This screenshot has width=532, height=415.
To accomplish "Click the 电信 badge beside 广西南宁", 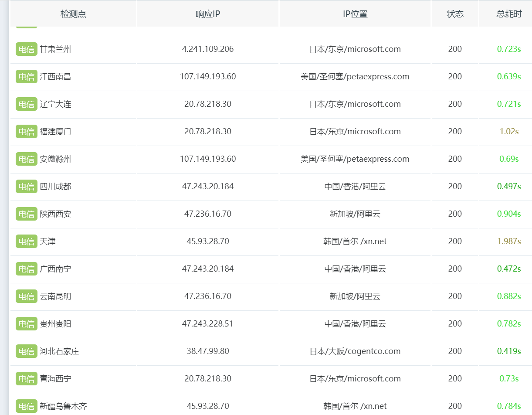I will pyautogui.click(x=27, y=269).
